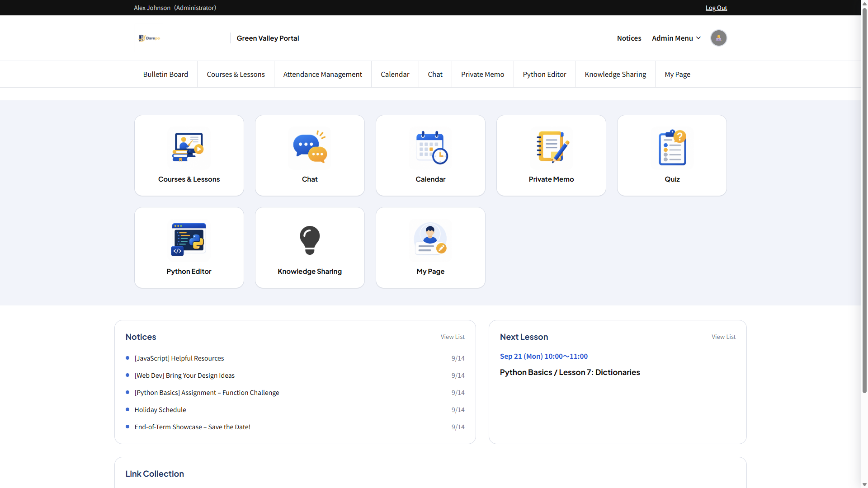This screenshot has width=868, height=488.
Task: Open End-of-Term Showcase notice
Action: click(x=193, y=427)
